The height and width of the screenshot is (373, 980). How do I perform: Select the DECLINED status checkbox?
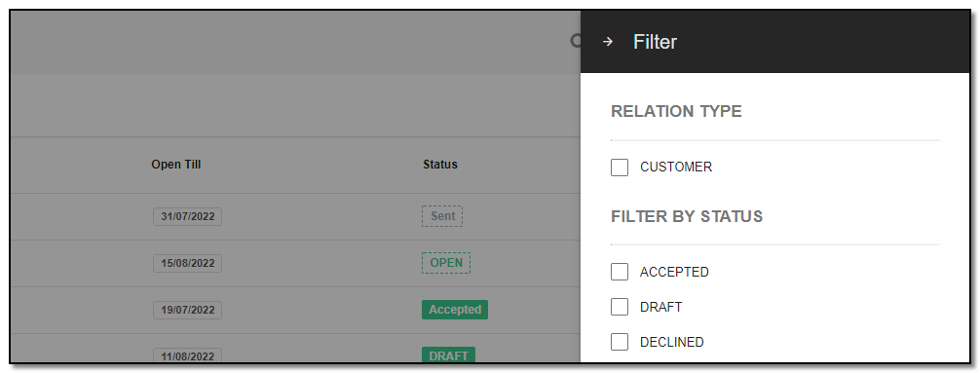(x=620, y=342)
